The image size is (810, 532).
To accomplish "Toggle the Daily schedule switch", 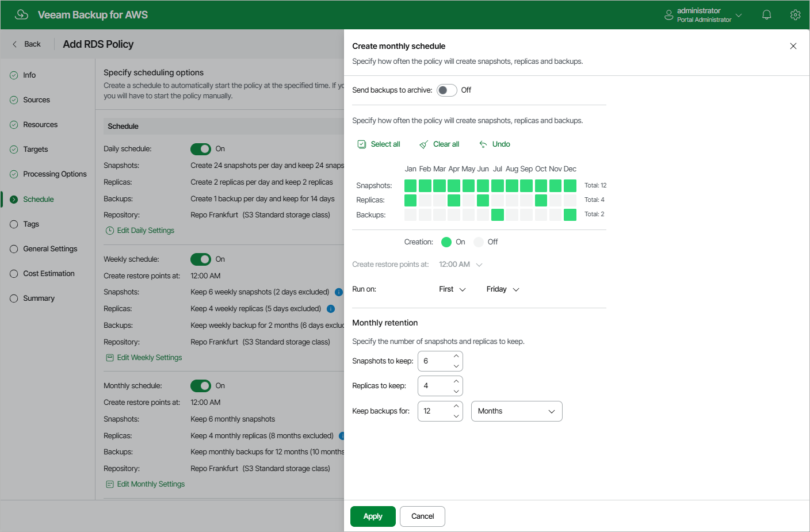I will point(201,149).
